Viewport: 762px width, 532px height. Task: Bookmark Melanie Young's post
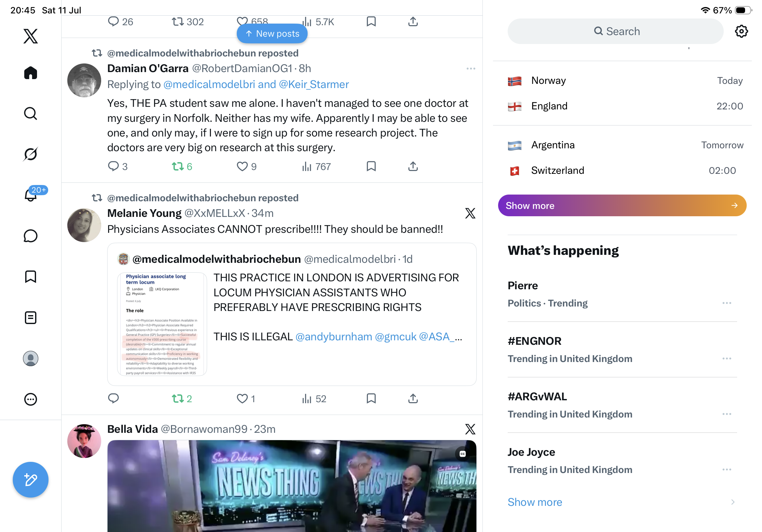(371, 398)
